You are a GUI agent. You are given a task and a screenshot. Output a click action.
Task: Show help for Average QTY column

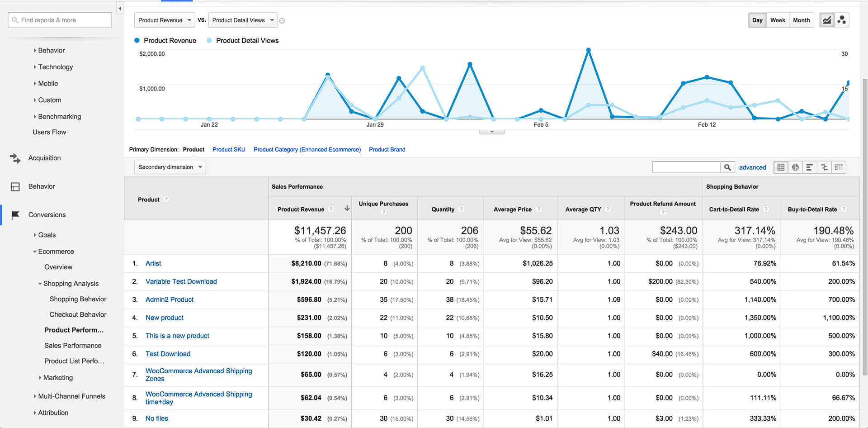608,209
